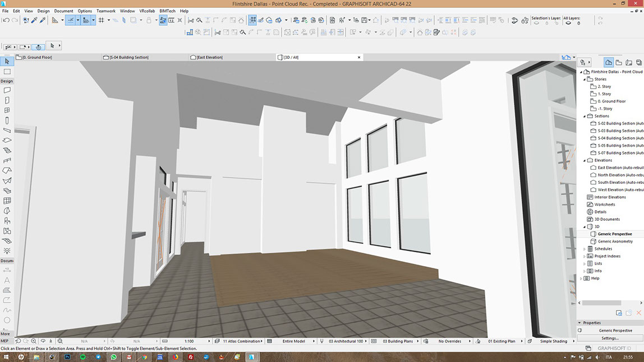The height and width of the screenshot is (362, 644).
Task: Open the Teamwork menu
Action: click(x=105, y=11)
